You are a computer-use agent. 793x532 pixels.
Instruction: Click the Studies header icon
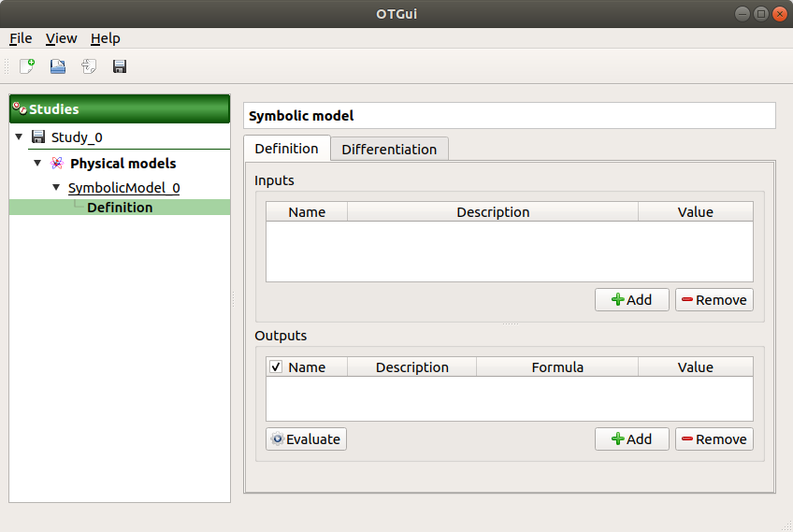pyautogui.click(x=19, y=109)
